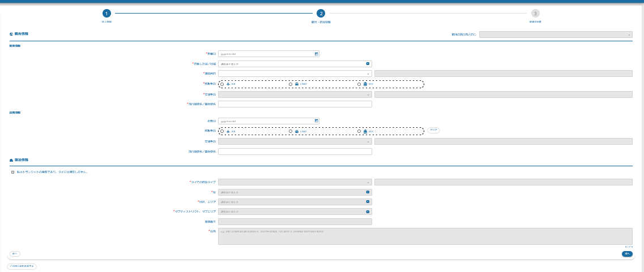This screenshot has height=272, width=644.
Task: Jump to step 3 in the progress stepper
Action: [535, 13]
